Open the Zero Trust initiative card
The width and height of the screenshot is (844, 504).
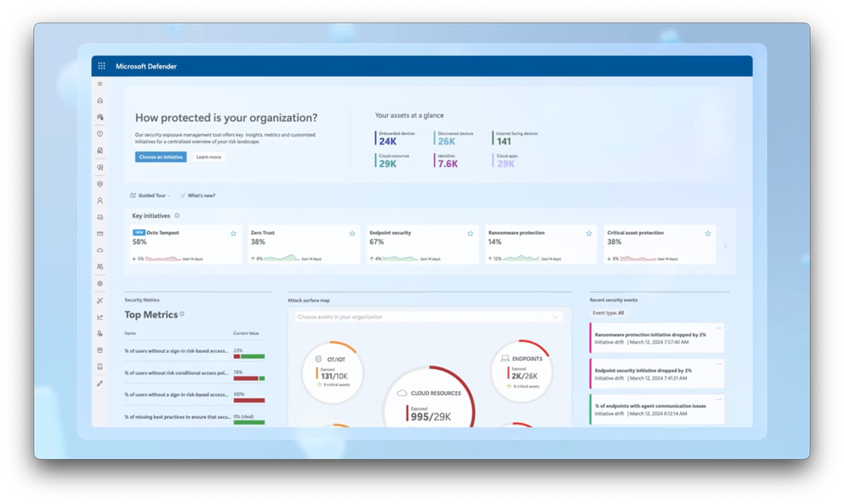pos(304,245)
